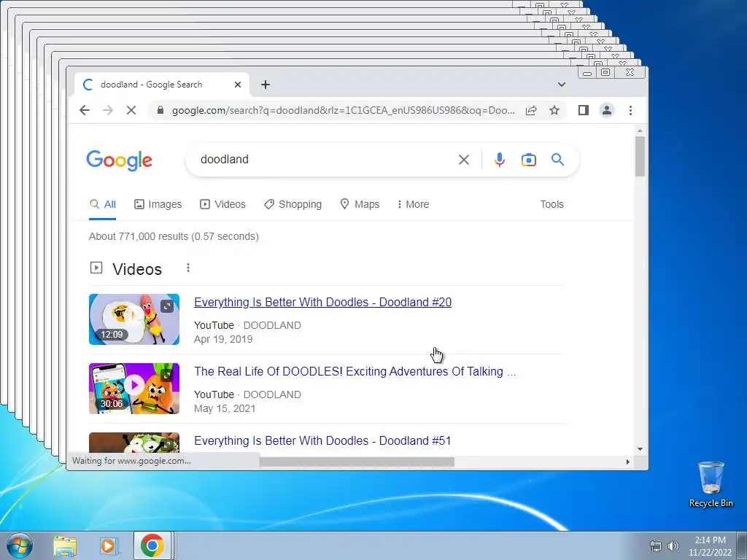Click the network tray icon
The image size is (747, 560).
coord(656,546)
